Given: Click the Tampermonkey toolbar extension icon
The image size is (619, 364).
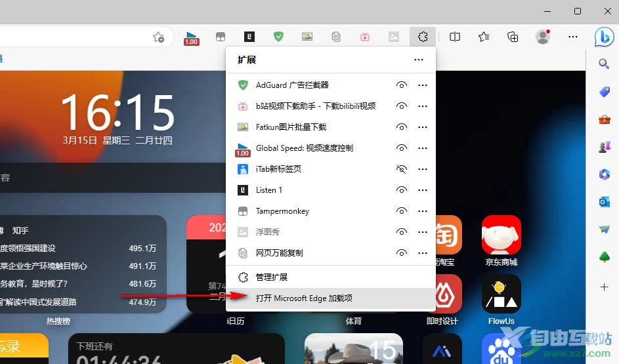Looking at the screenshot, I should (221, 37).
